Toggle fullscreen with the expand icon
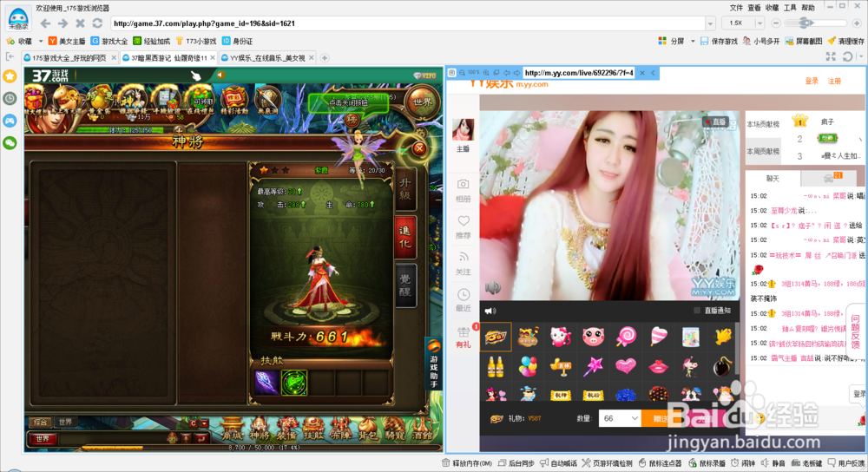Screen dimensions: 868x472 tap(831, 57)
